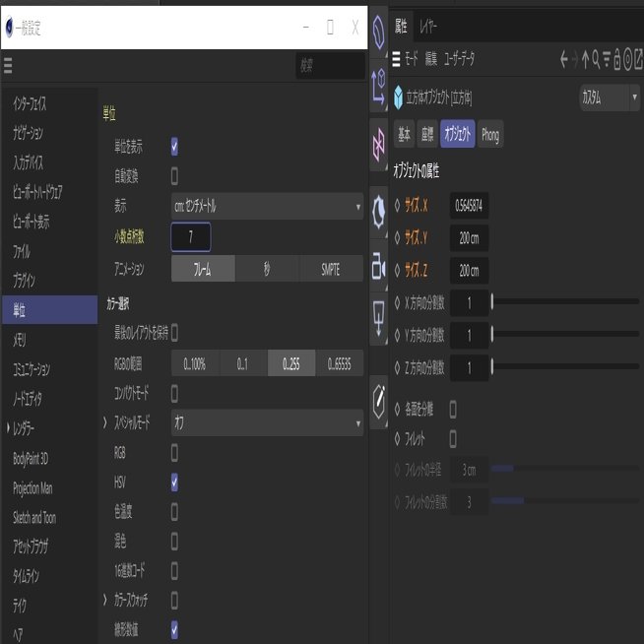Toggle the 混色 checkbox
644x644 pixels.
coord(174,542)
